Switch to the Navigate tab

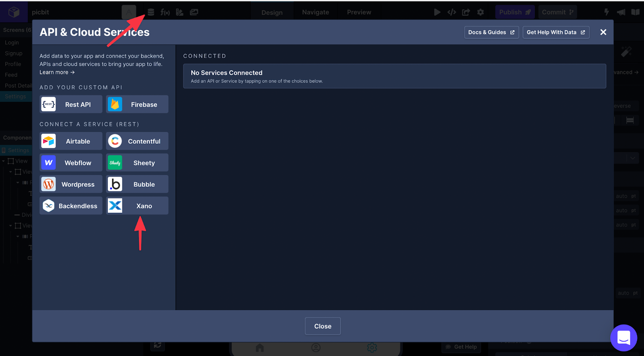click(x=316, y=12)
